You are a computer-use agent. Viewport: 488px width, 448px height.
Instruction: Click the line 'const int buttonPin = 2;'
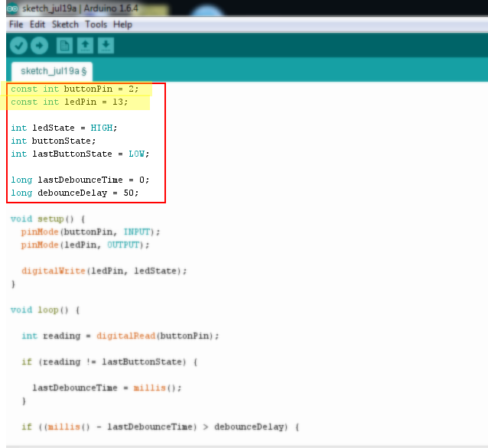click(75, 89)
